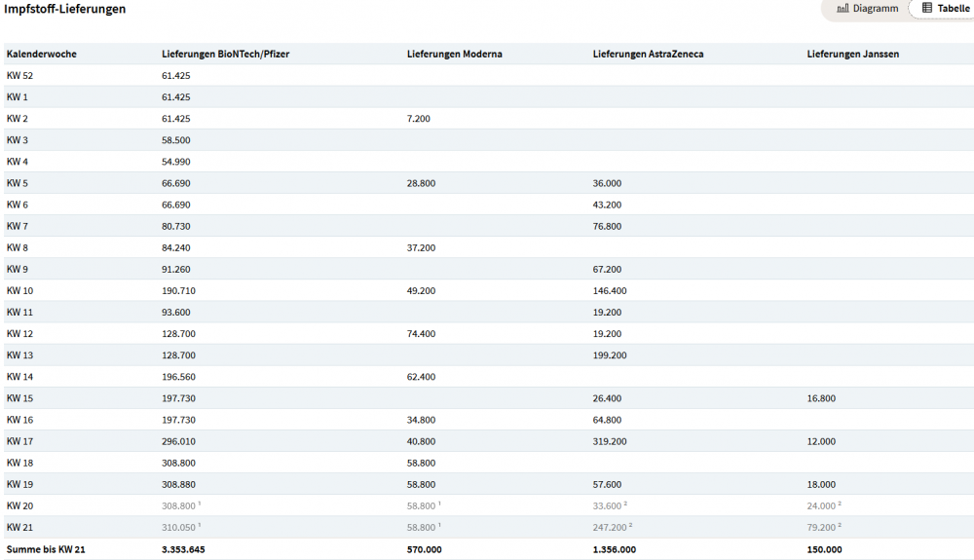Click the Lieferungen AstraZeneca column header
Viewport: 974px width, 560px height.
pyautogui.click(x=648, y=54)
